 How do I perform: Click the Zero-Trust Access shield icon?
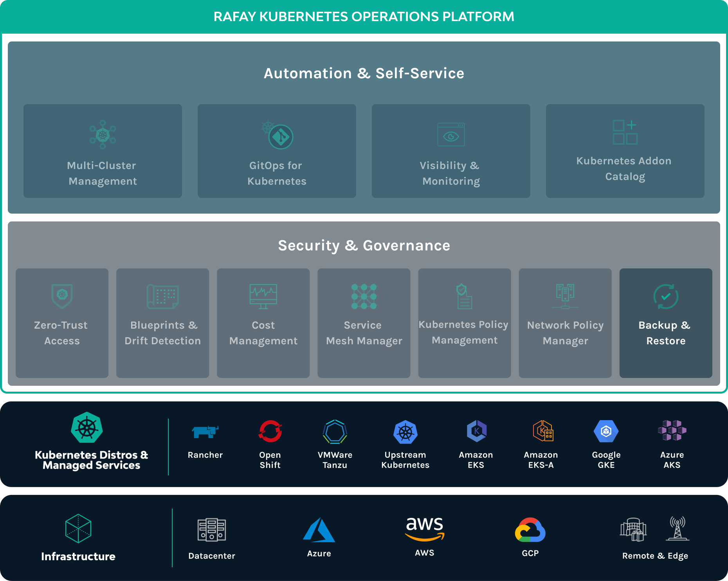pyautogui.click(x=62, y=296)
